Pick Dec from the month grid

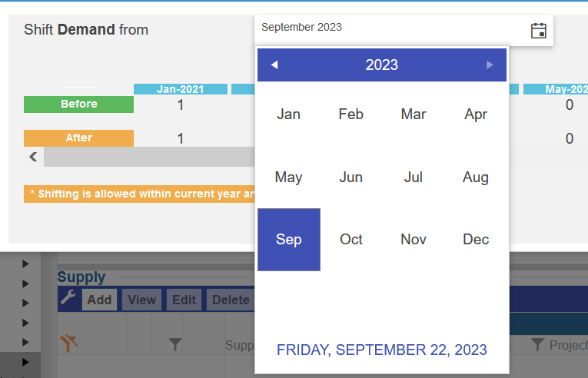point(476,240)
